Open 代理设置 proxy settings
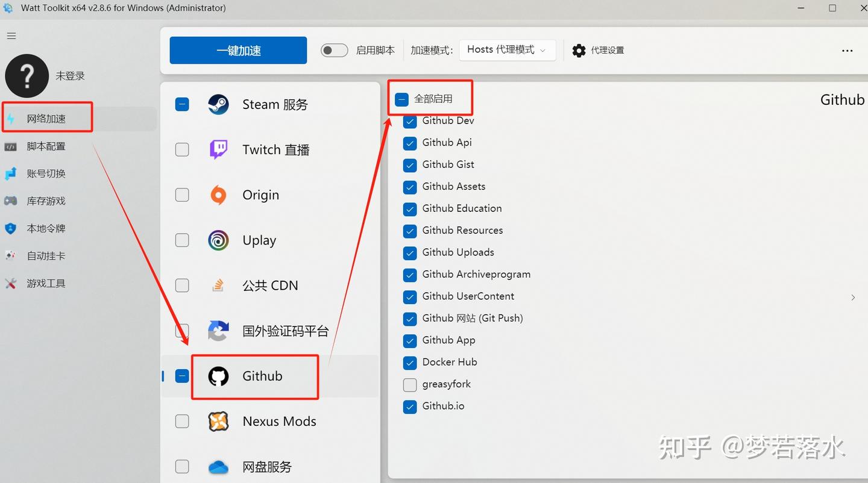Viewport: 868px width, 483px height. [598, 51]
